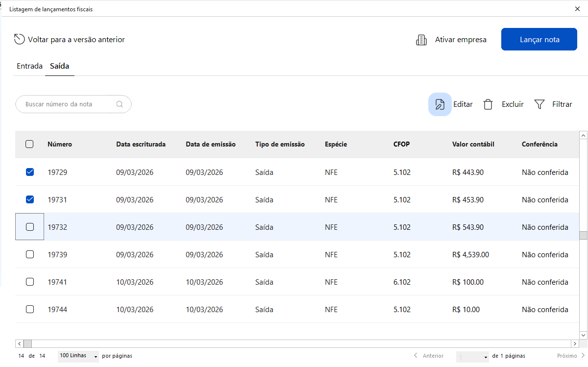Click the magnifier icon in the search box
588x367 pixels.
point(120,104)
